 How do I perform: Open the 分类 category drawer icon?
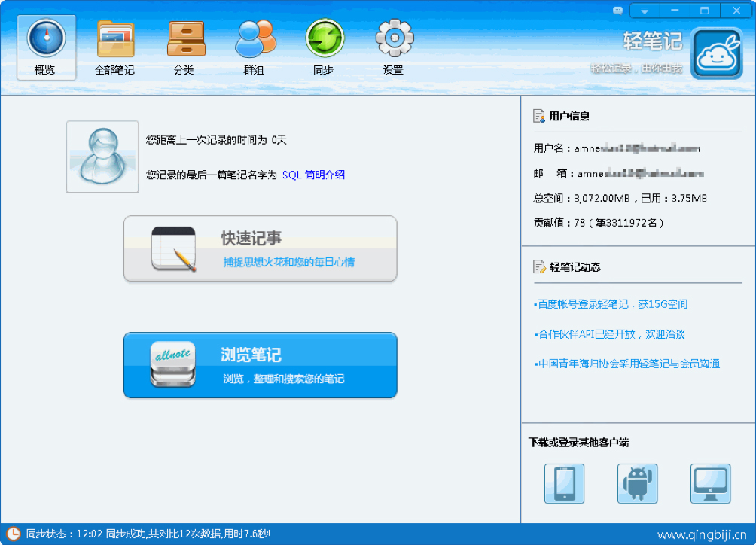pyautogui.click(x=186, y=47)
